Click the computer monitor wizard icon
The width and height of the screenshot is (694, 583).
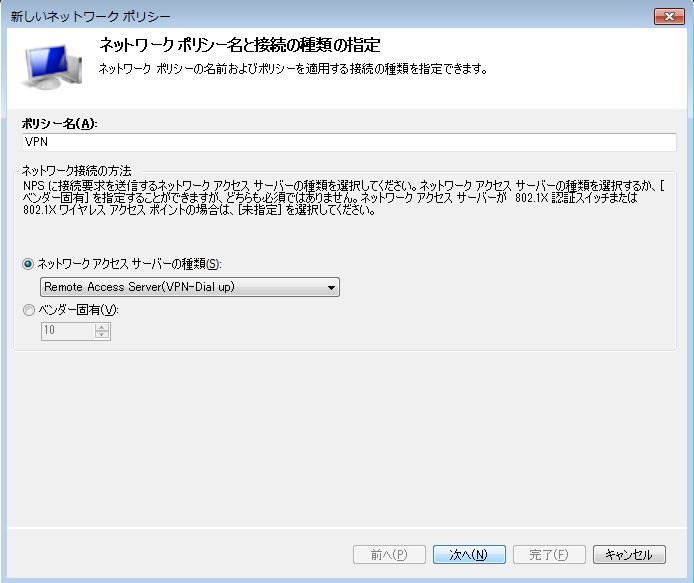[51, 66]
